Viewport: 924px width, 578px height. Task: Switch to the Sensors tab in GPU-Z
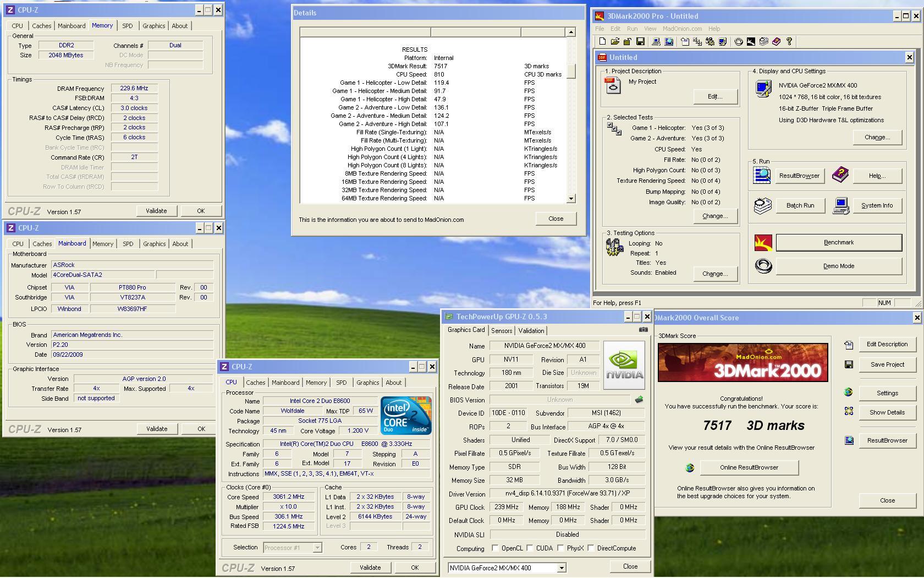(x=502, y=331)
